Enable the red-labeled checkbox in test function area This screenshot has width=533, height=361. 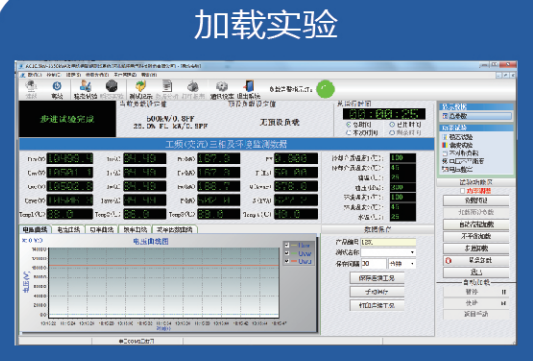pos(462,191)
